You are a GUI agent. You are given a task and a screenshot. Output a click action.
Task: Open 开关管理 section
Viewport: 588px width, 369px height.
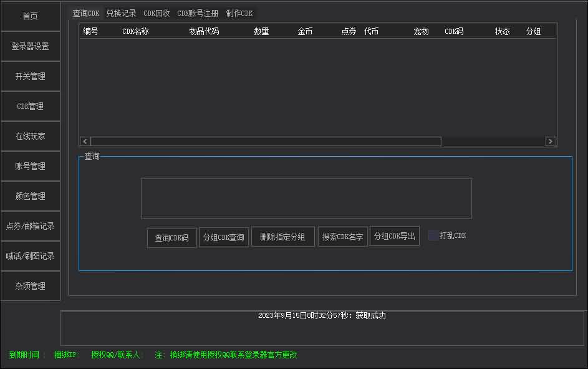pyautogui.click(x=31, y=76)
